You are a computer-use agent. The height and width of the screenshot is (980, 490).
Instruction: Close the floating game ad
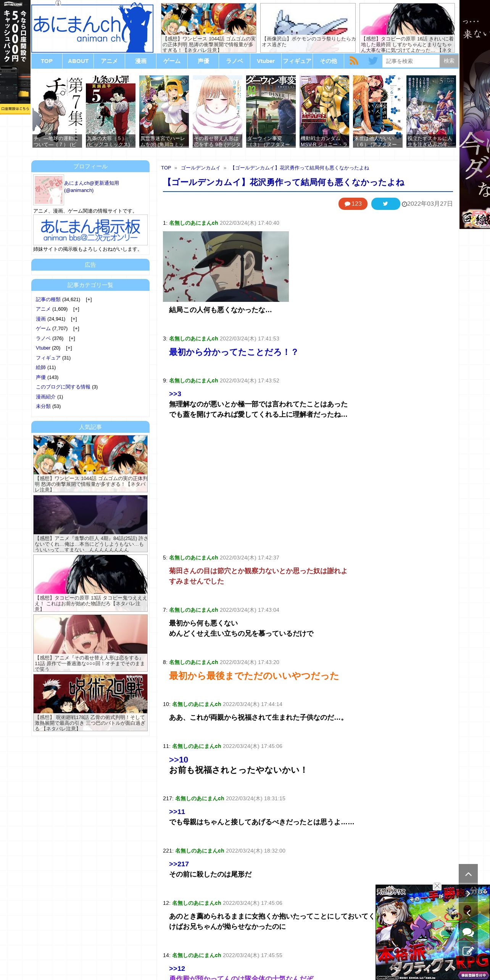coord(437,886)
